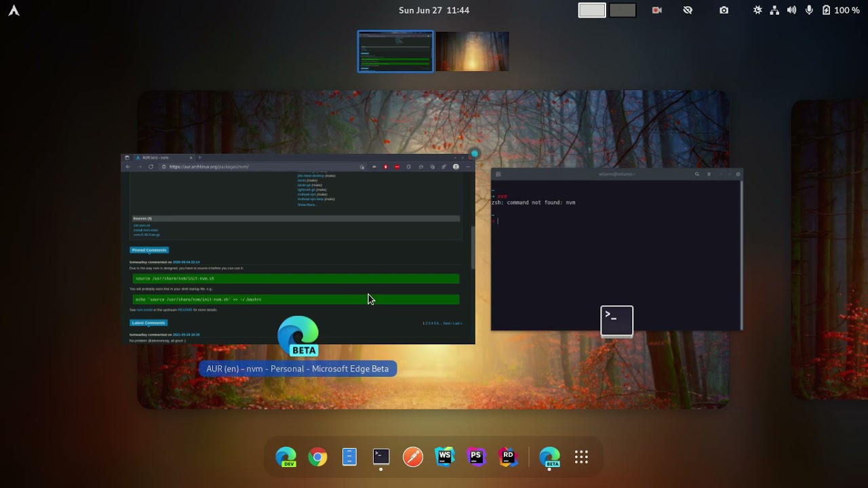Launch Postman from the dock
This screenshot has width=868, height=488.
pyautogui.click(x=413, y=457)
